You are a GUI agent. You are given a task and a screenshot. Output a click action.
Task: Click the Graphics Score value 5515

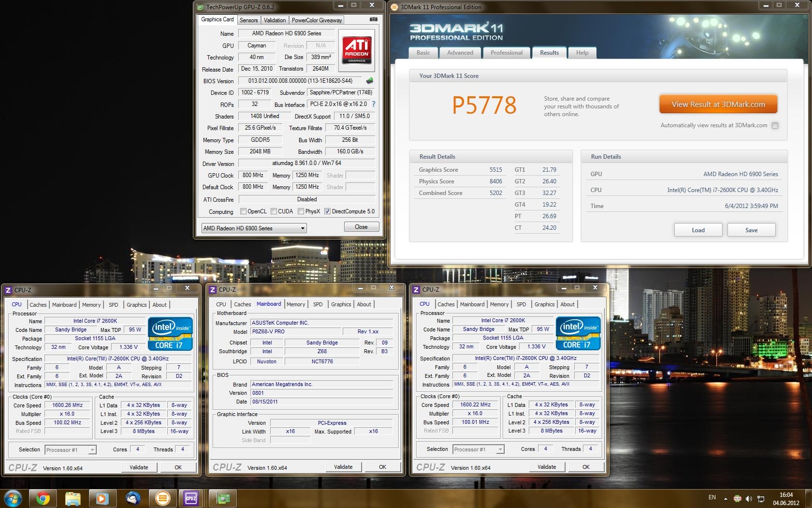click(x=495, y=170)
